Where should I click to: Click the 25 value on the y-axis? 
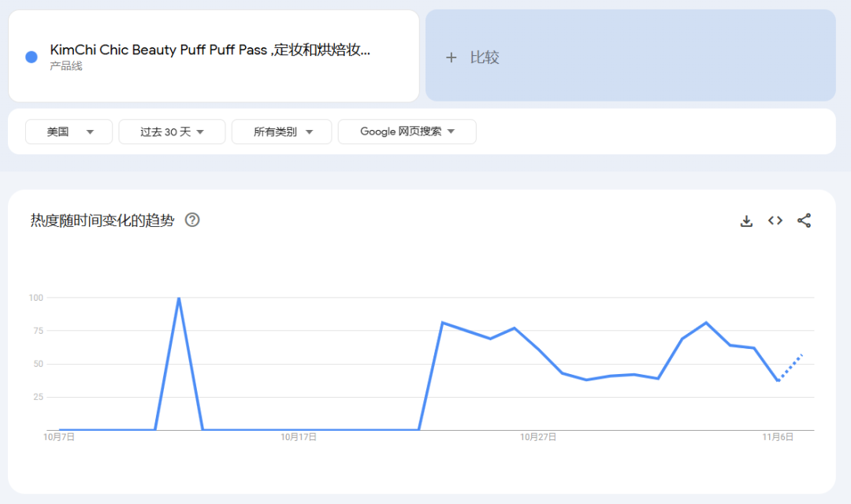coord(38,397)
